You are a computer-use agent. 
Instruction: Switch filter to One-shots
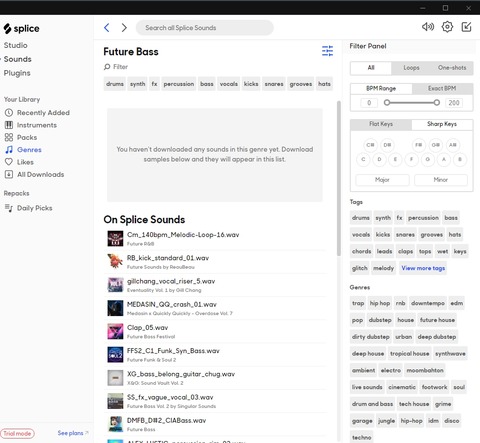tap(452, 68)
